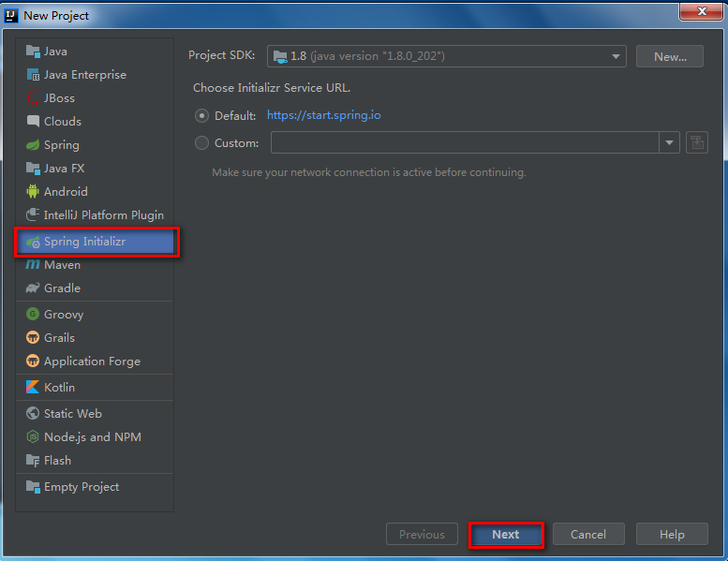Select Android label in list
The width and height of the screenshot is (728, 561).
[x=66, y=192]
